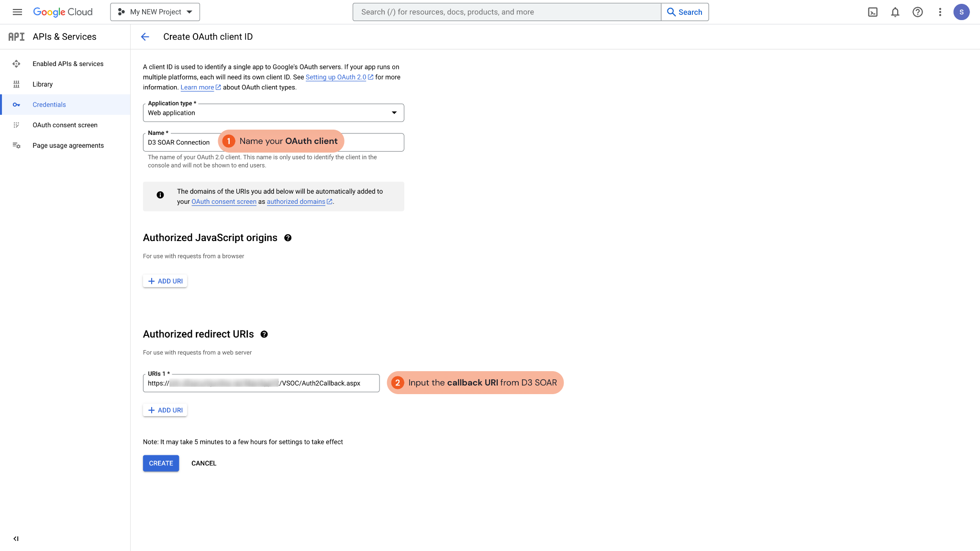Viewport: 980px width, 551px height.
Task: Click inside the Name field
Action: 182,142
